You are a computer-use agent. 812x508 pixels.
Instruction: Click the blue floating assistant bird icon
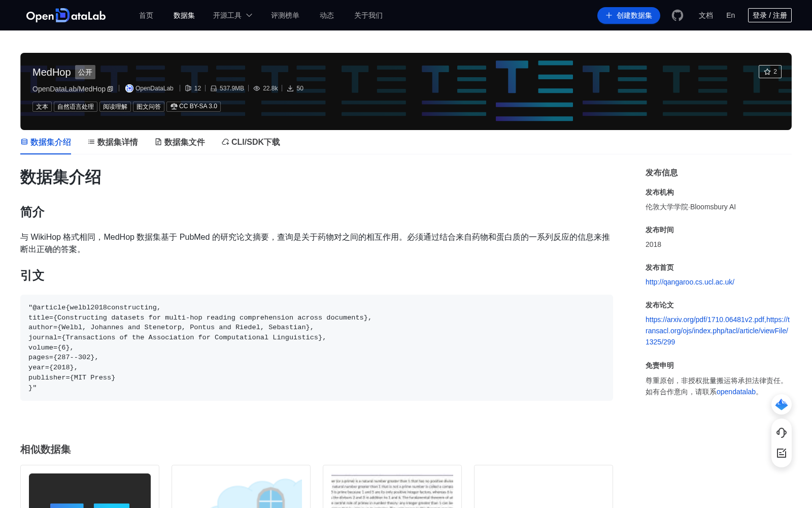[782, 404]
